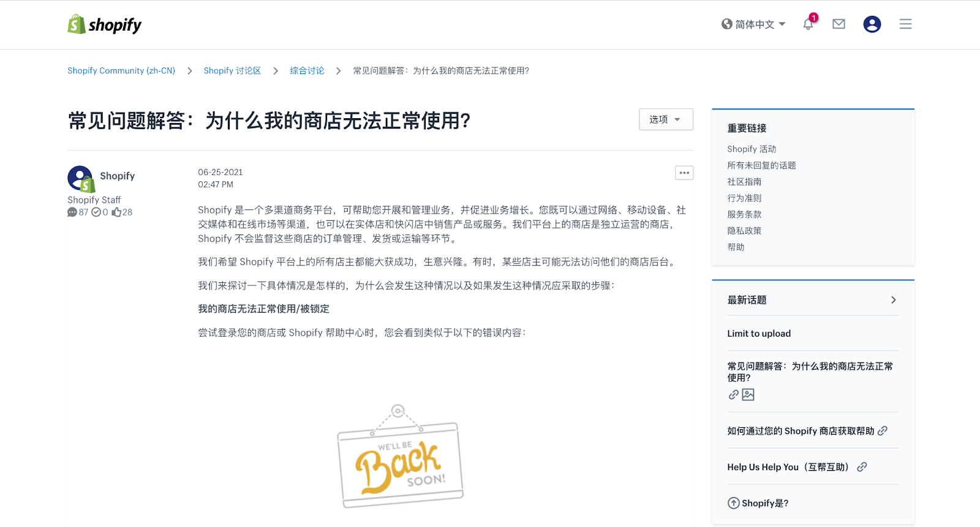Image resolution: width=980 pixels, height=527 pixels.
Task: Expand 最新话题 with the chevron arrow
Action: point(893,300)
